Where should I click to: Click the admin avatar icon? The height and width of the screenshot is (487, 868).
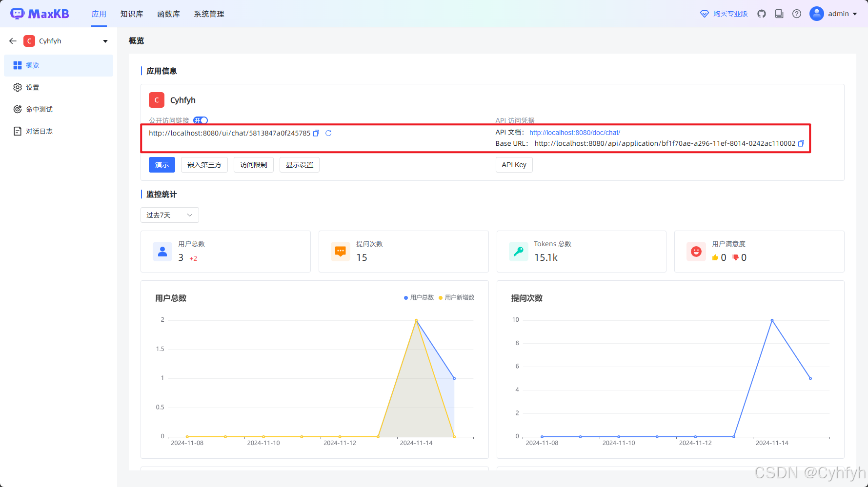817,14
